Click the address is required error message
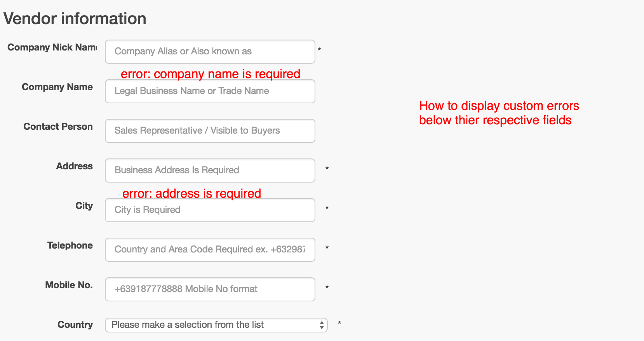The width and height of the screenshot is (644, 341). pos(191,193)
